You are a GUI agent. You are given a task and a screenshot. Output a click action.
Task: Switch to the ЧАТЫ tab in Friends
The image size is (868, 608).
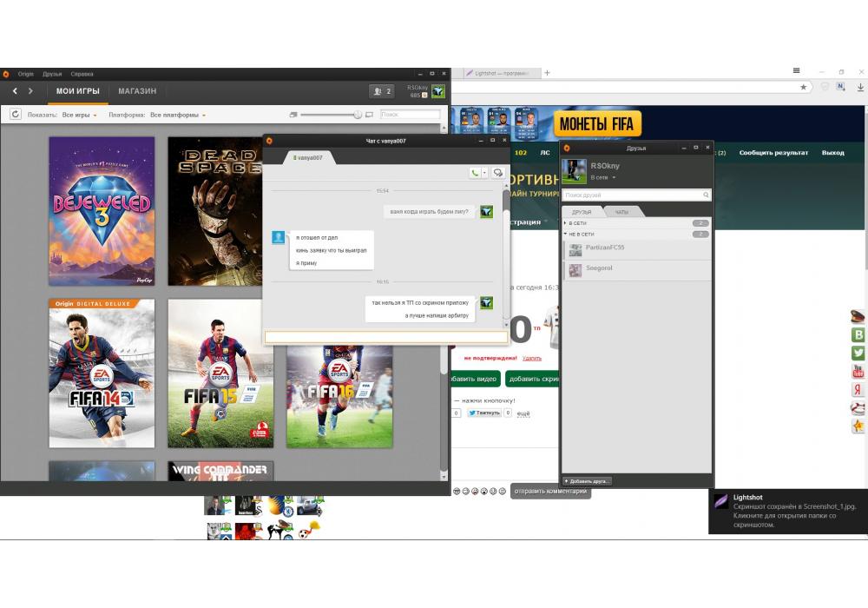(x=621, y=212)
